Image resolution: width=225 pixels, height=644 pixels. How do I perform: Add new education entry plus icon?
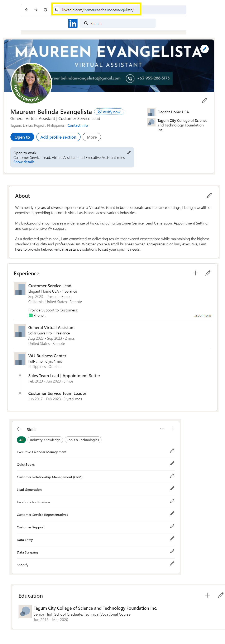pyautogui.click(x=207, y=595)
